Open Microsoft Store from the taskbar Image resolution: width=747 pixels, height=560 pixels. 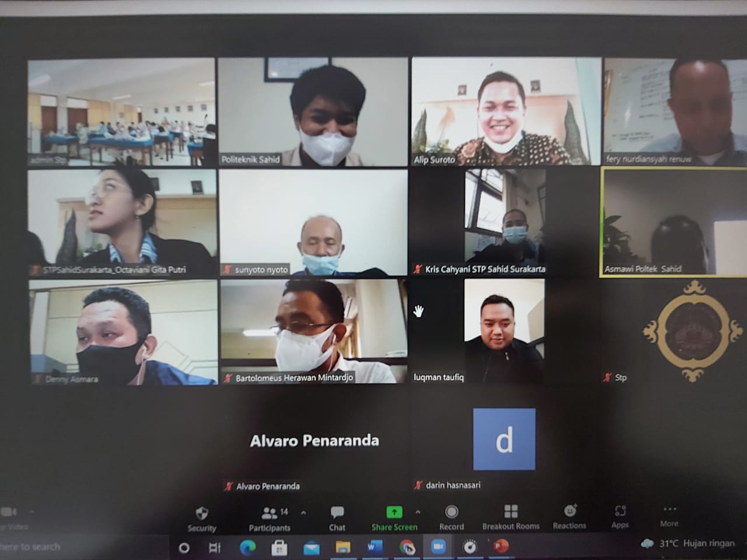(279, 548)
